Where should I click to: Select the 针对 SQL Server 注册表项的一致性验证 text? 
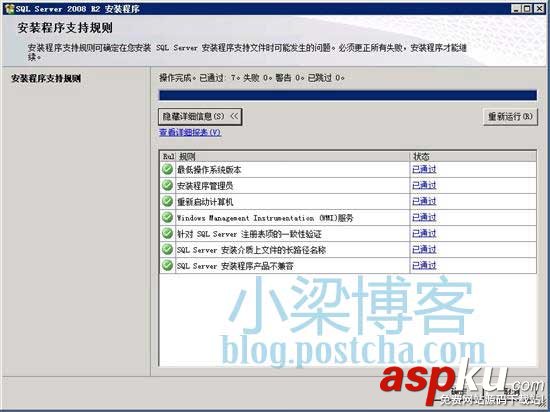click(249, 234)
